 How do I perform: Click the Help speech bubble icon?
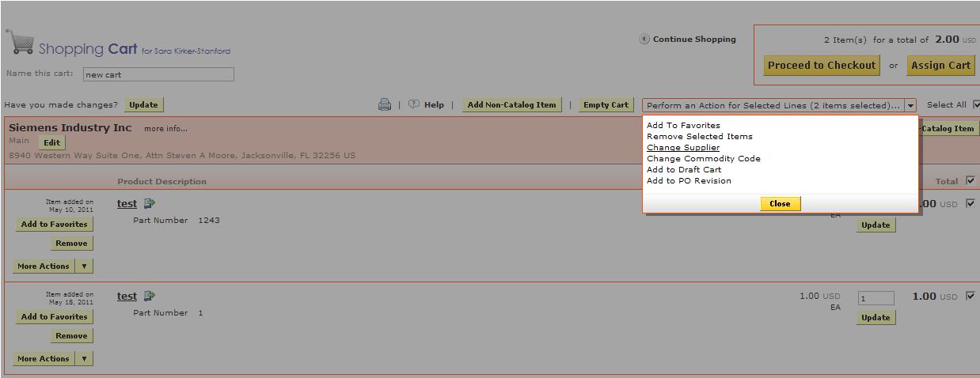click(414, 104)
